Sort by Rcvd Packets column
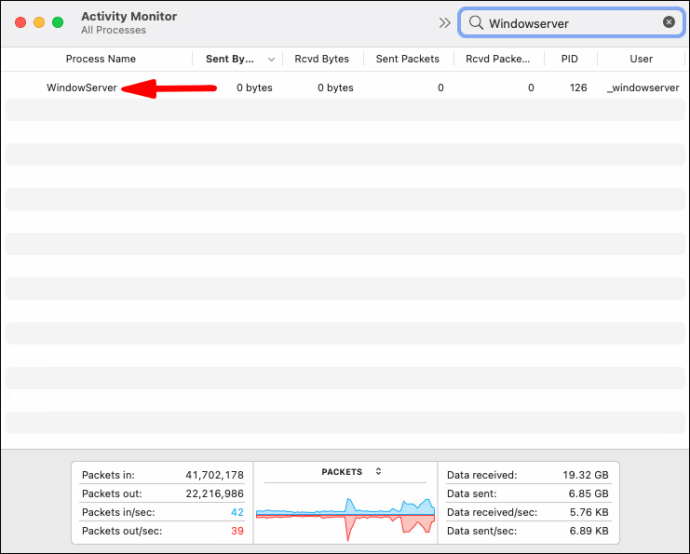690x554 pixels. pyautogui.click(x=498, y=59)
